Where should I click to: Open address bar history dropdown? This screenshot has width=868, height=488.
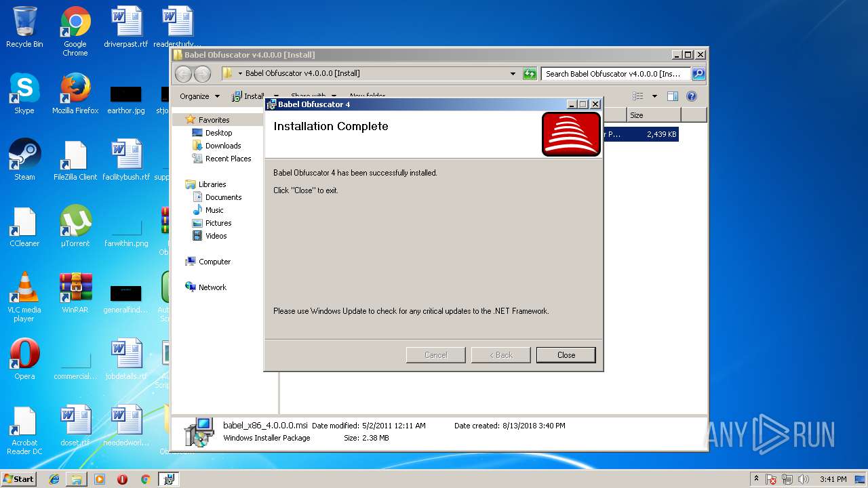tap(513, 74)
